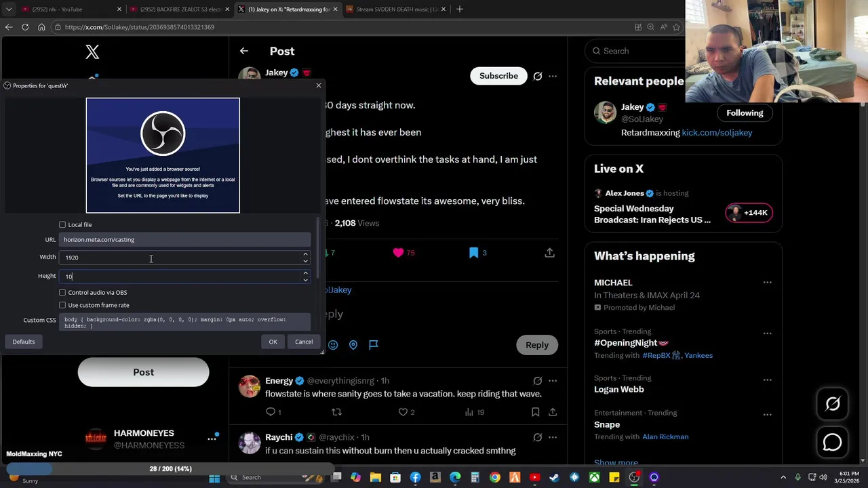868x488 pixels.
Task: Click OK in OBS properties dialog
Action: (273, 342)
